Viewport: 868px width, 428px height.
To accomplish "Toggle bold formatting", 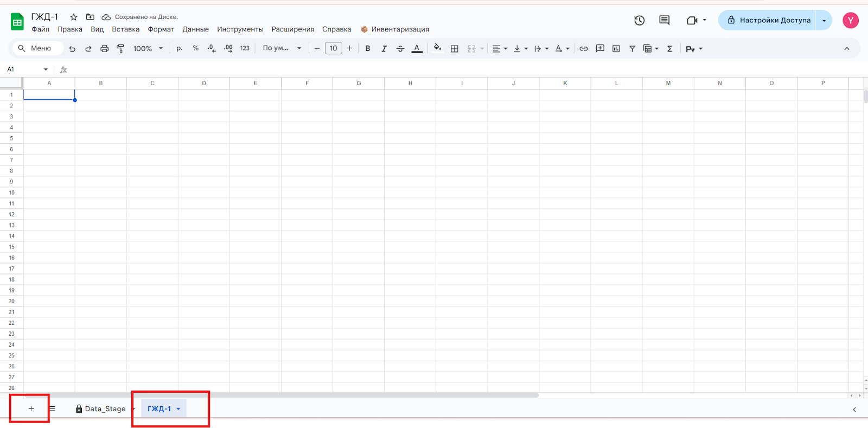I will coord(368,48).
